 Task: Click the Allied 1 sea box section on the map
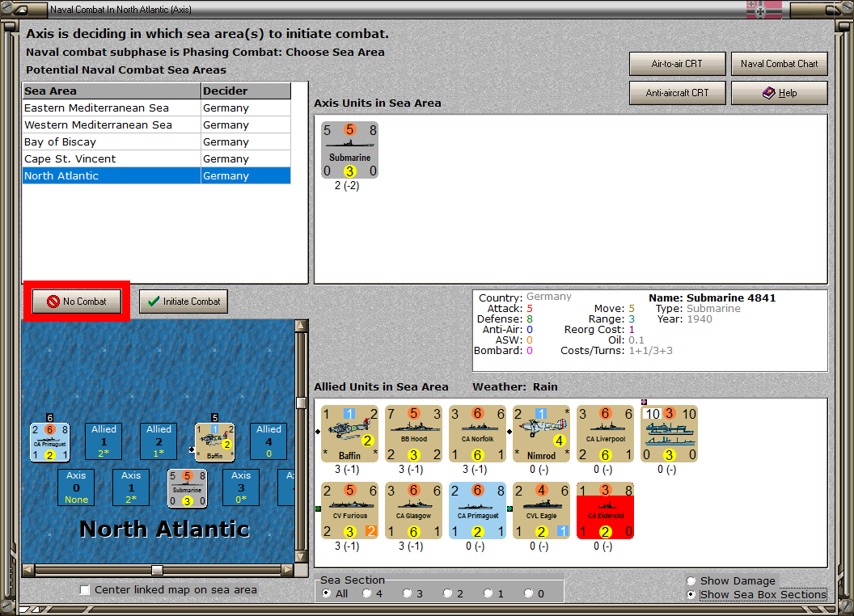[104, 441]
